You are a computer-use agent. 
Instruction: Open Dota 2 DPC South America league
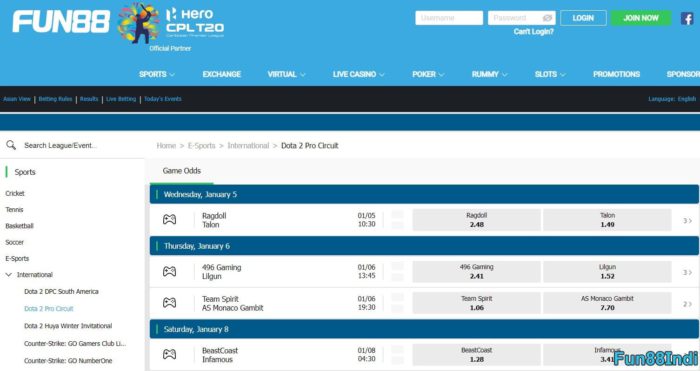pyautogui.click(x=61, y=291)
